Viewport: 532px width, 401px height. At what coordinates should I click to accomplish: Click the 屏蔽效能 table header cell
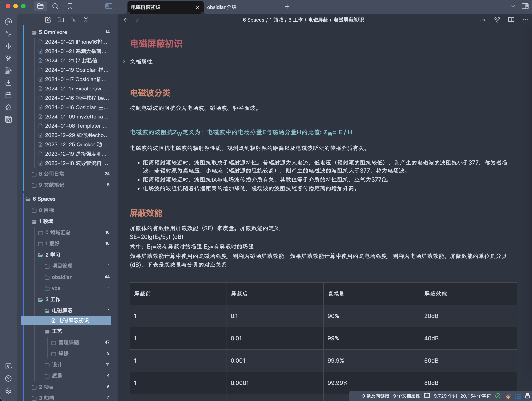click(x=468, y=294)
